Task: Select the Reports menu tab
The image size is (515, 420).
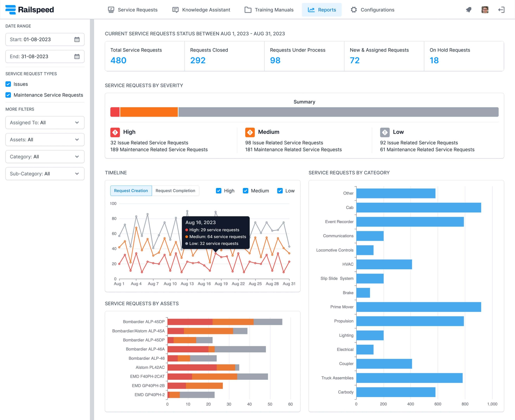Action: pyautogui.click(x=322, y=10)
